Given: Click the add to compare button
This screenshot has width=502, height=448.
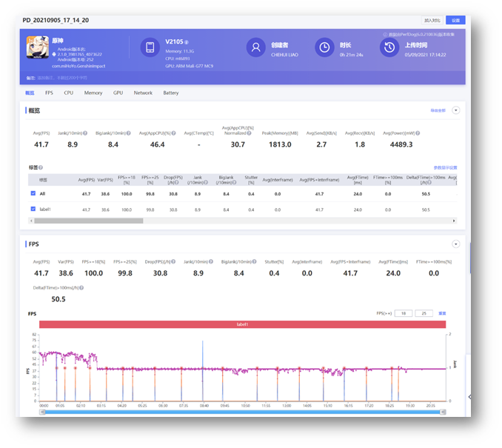Looking at the screenshot, I should tap(432, 20).
